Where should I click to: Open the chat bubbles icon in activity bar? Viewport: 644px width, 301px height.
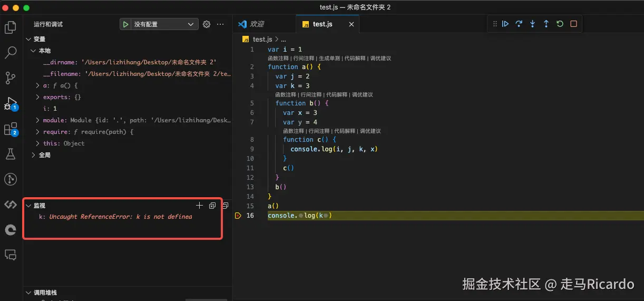click(11, 255)
